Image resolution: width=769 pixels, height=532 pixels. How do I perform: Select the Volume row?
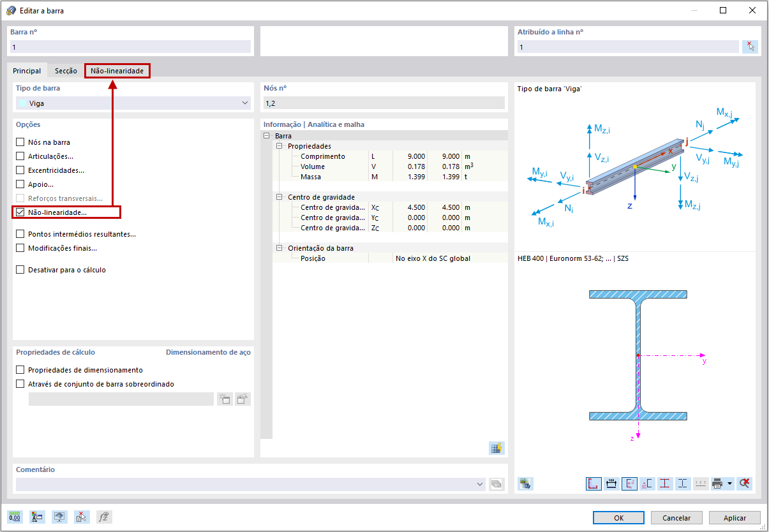[x=390, y=166]
